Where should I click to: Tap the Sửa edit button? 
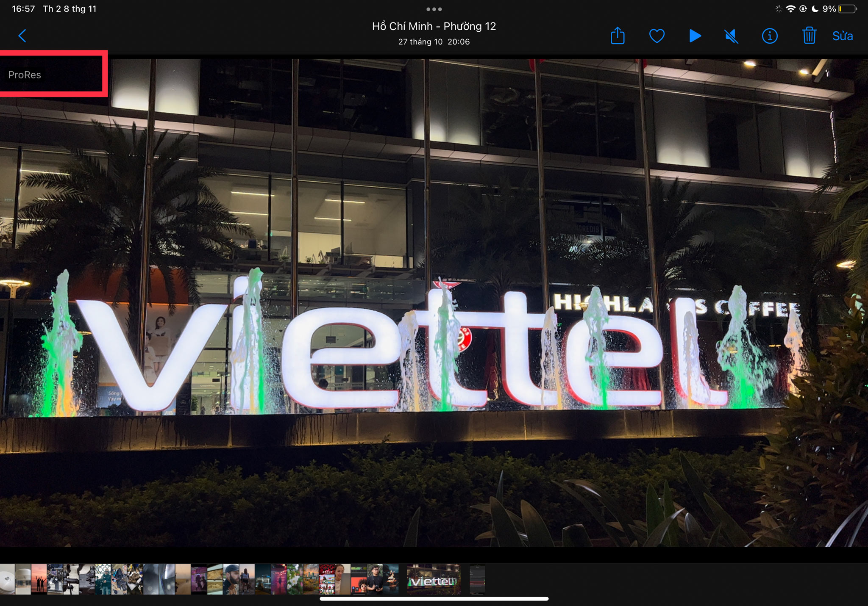pyautogui.click(x=843, y=36)
